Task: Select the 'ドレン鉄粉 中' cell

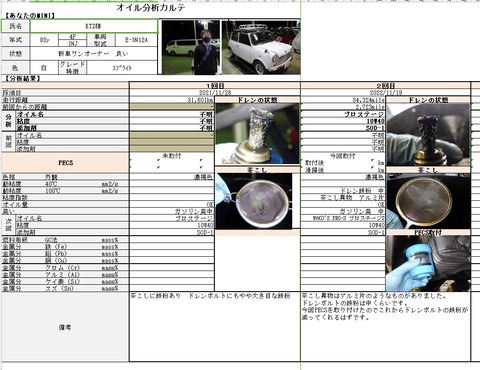Action: [x=343, y=191]
